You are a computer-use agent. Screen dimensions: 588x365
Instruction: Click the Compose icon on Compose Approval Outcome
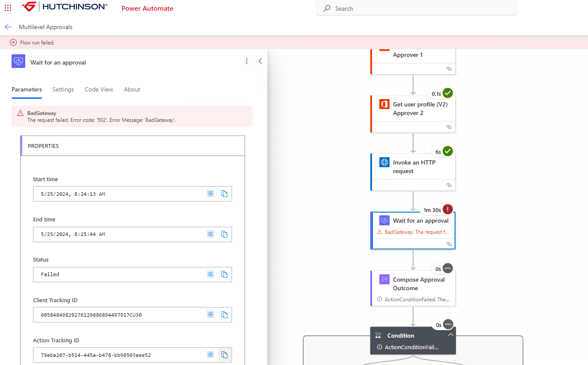click(384, 279)
